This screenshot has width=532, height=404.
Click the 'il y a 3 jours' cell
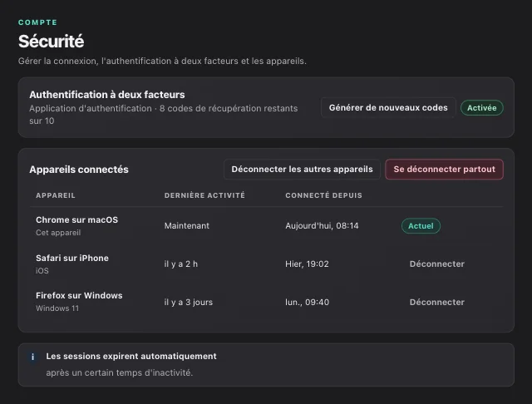pyautogui.click(x=189, y=303)
